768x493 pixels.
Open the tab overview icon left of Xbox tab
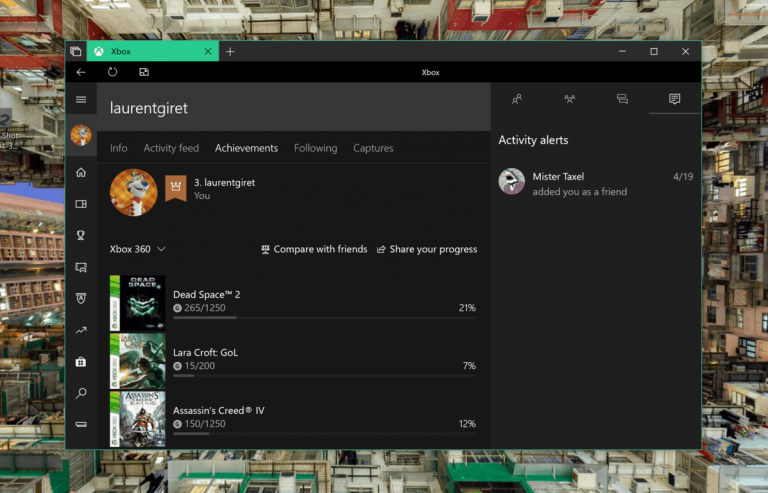75,51
